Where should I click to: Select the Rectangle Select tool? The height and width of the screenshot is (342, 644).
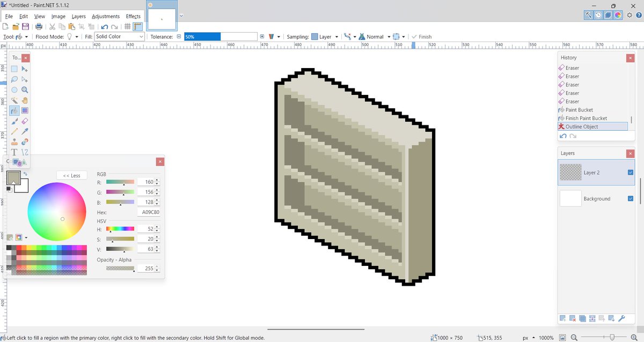14,69
